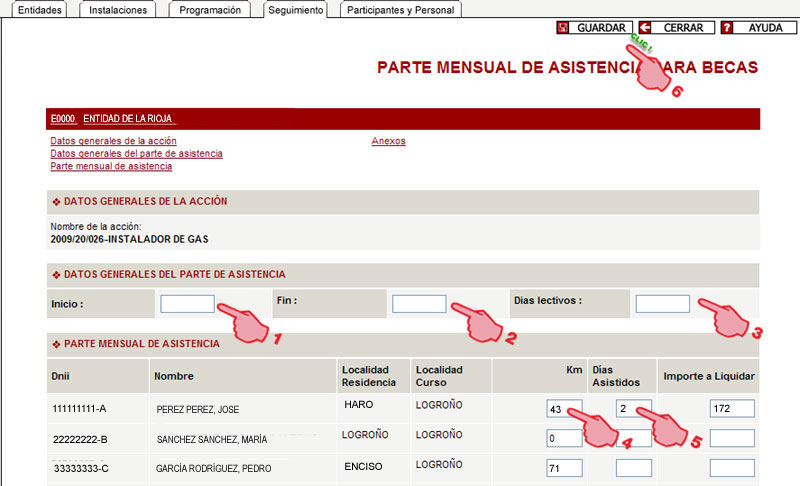
Task: Go to Participantes y Personal tab
Action: [x=401, y=10]
